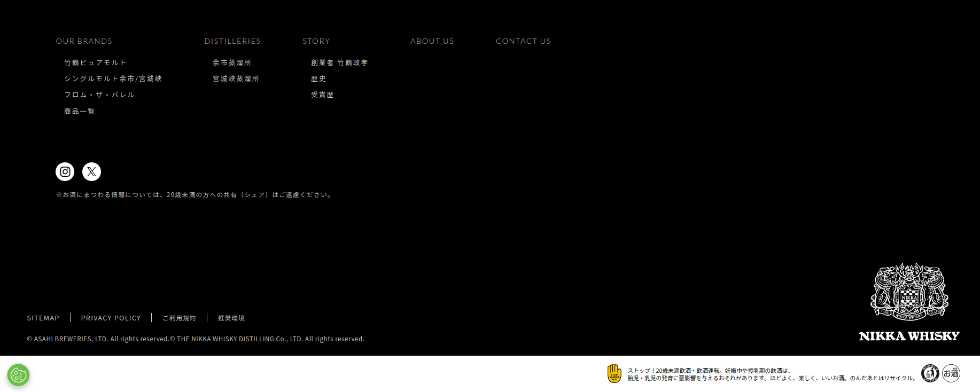
Task: Go to the STORY section heading
Action: pos(316,41)
